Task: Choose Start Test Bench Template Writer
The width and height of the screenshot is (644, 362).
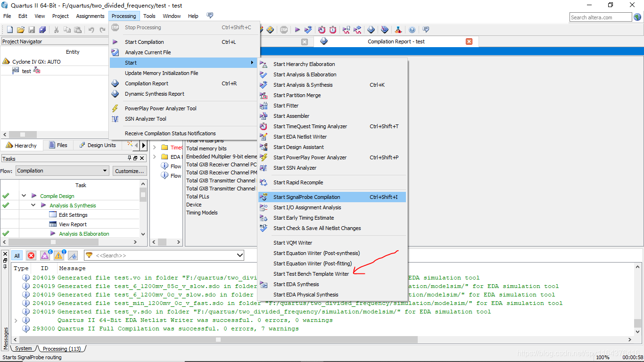Action: [x=311, y=274]
